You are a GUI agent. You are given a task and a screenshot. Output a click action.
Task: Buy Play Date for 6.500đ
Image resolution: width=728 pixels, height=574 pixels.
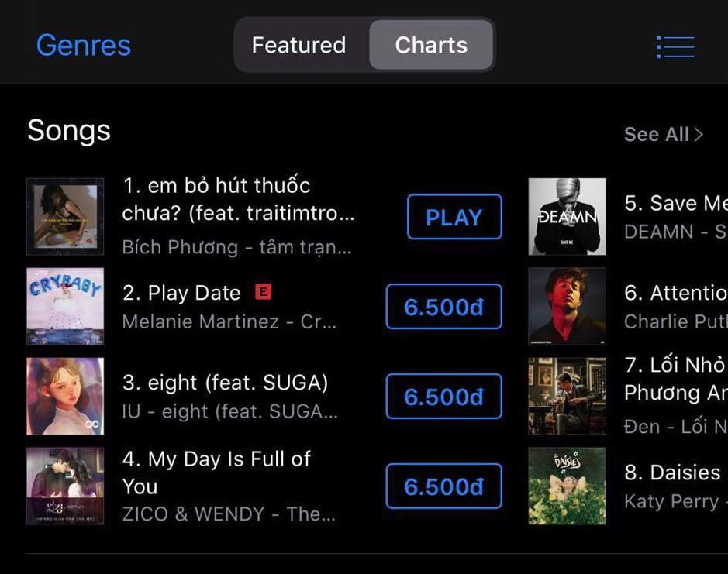[443, 307]
